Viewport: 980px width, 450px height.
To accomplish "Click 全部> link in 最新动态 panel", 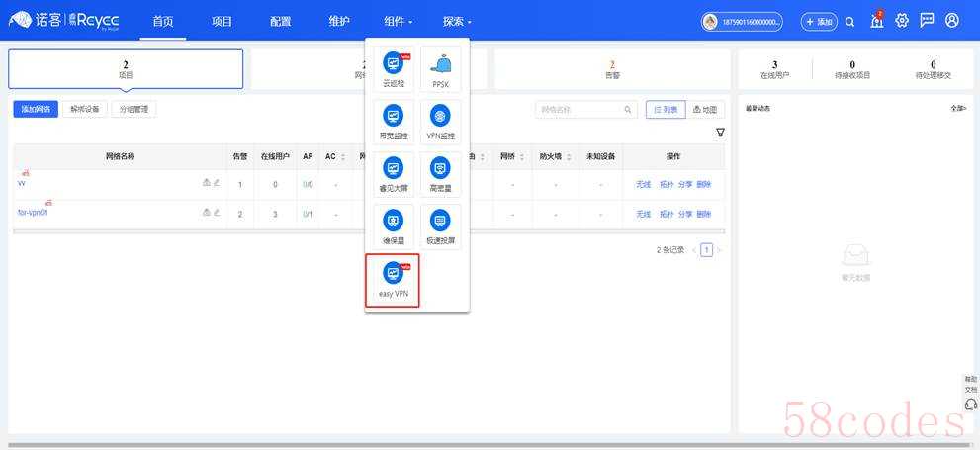I will click(958, 108).
